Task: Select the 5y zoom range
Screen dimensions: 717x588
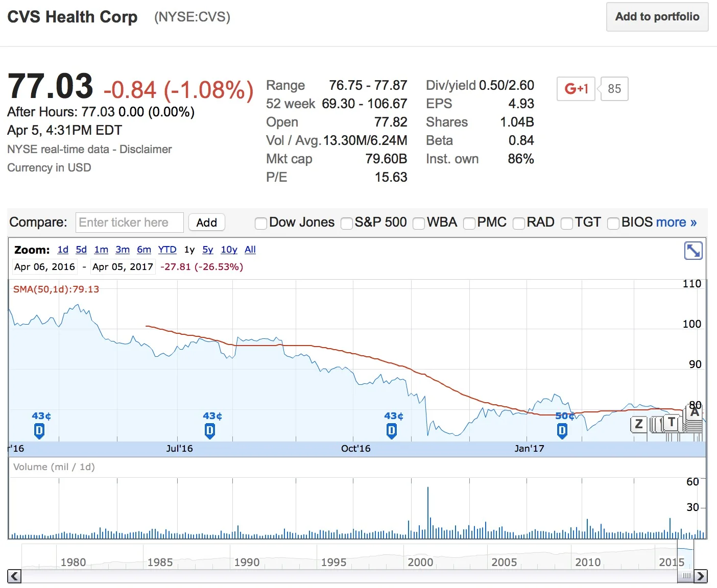Action: 208,250
